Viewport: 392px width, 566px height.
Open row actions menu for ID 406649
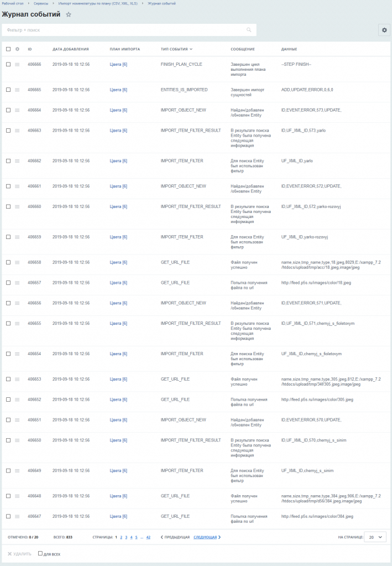(17, 471)
